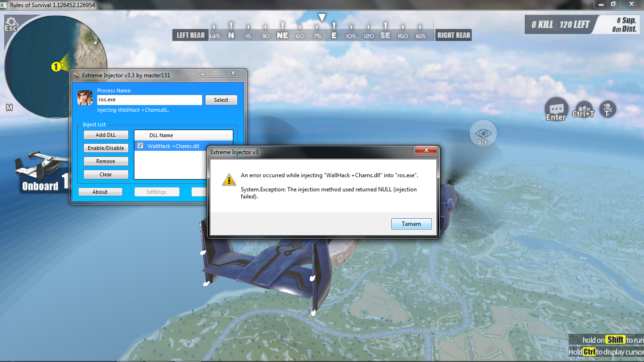This screenshot has width=644, height=362.
Task: Uncheck the WallHack +Chams.dll checkbox
Action: (x=140, y=146)
